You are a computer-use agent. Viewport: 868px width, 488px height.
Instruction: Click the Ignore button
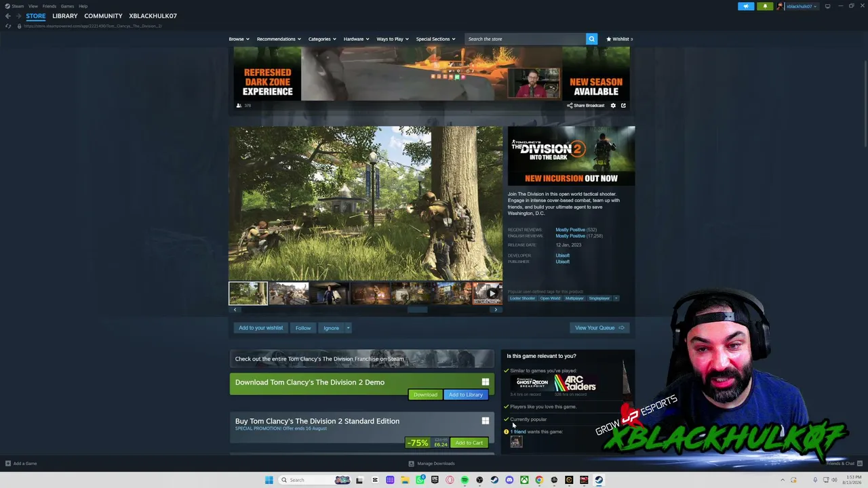[x=331, y=328]
